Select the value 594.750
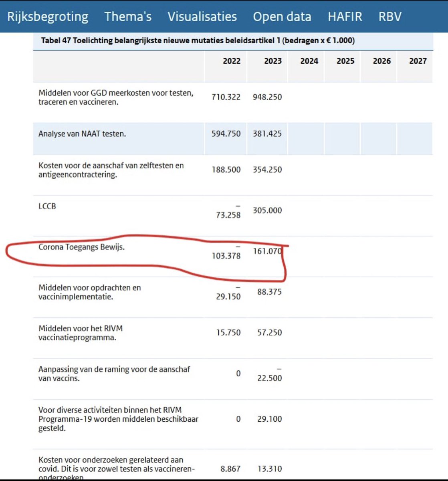 226,134
